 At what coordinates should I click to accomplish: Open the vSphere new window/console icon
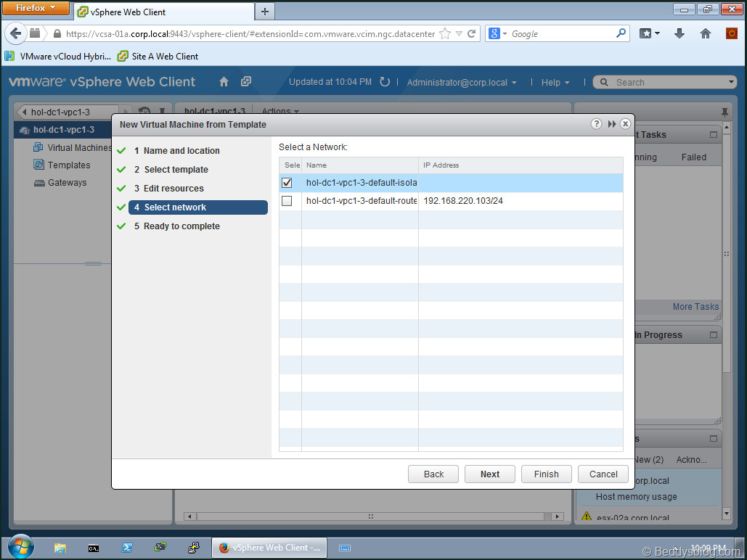pyautogui.click(x=246, y=81)
